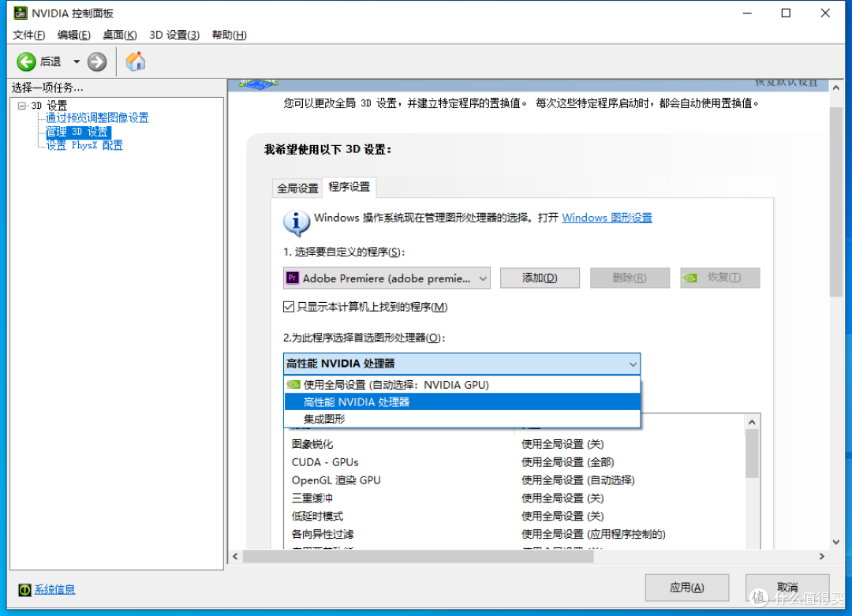Click the 添加(D) button
The height and width of the screenshot is (616, 852).
pos(540,278)
